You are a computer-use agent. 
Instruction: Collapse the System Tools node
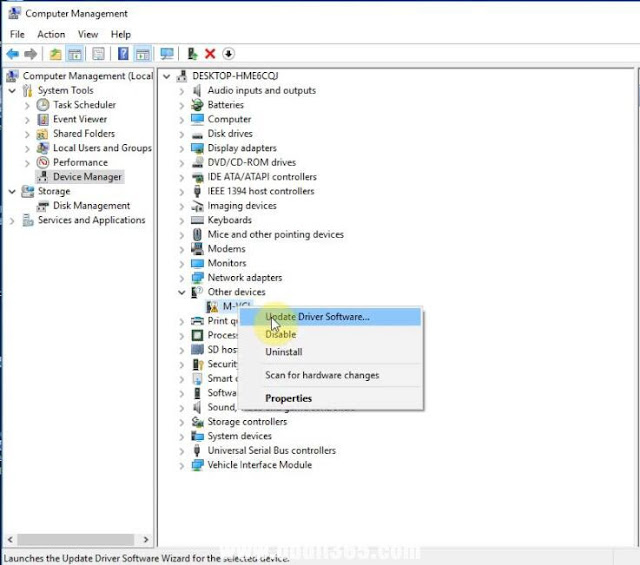[12, 91]
